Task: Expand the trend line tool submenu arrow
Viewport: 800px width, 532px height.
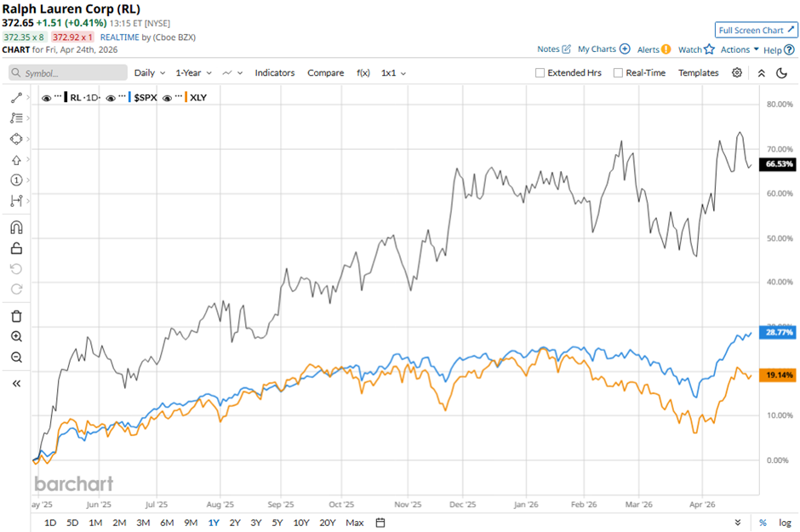Action: (27, 97)
